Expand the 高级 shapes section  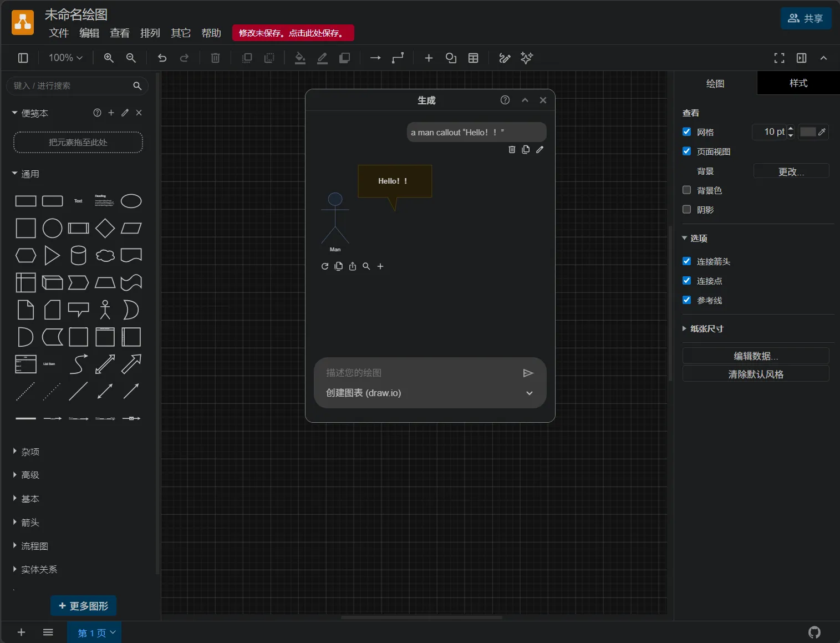click(26, 475)
